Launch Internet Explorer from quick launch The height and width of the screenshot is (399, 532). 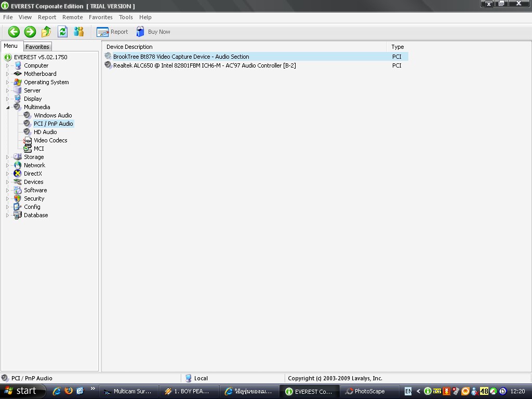pyautogui.click(x=57, y=391)
